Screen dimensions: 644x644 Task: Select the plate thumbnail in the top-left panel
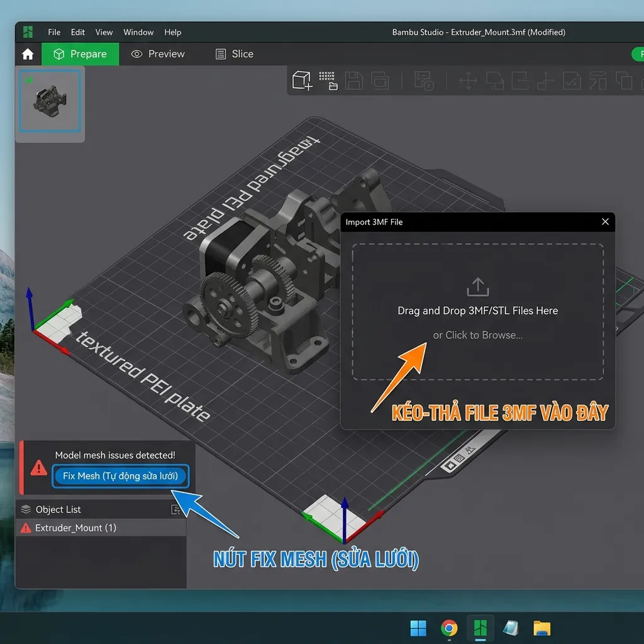click(x=50, y=101)
